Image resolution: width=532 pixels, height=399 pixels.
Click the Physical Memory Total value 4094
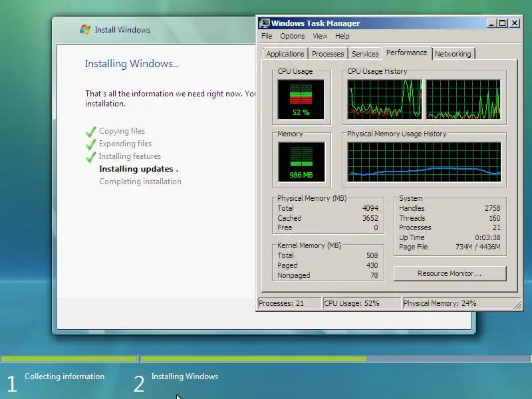tap(370, 208)
